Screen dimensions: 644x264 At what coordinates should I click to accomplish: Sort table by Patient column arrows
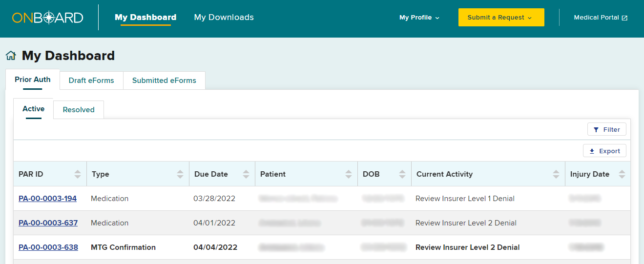(x=349, y=174)
